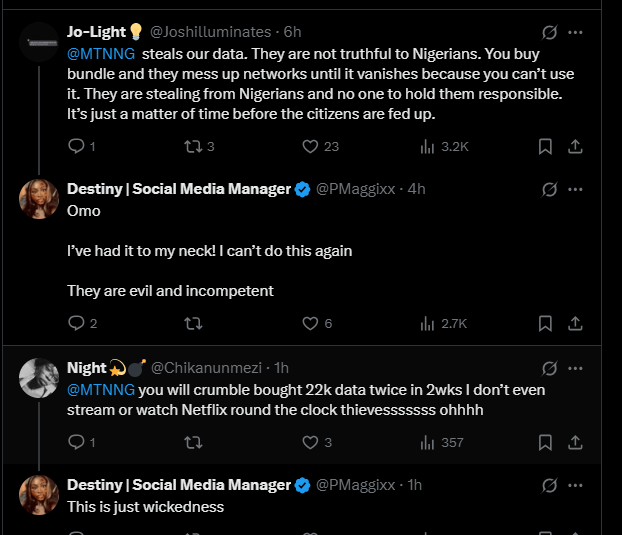Share Jo-Light's tweet
Image resolution: width=622 pixels, height=535 pixels.
click(x=575, y=146)
